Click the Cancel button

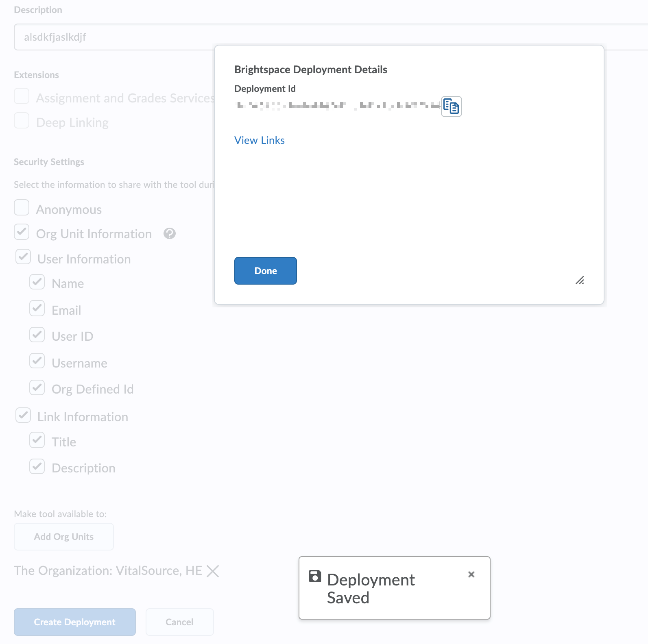(x=179, y=622)
